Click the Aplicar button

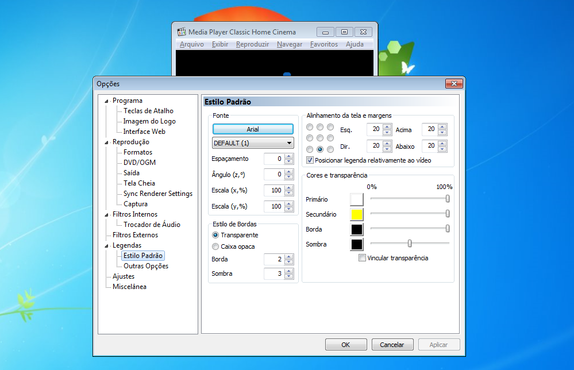point(439,344)
